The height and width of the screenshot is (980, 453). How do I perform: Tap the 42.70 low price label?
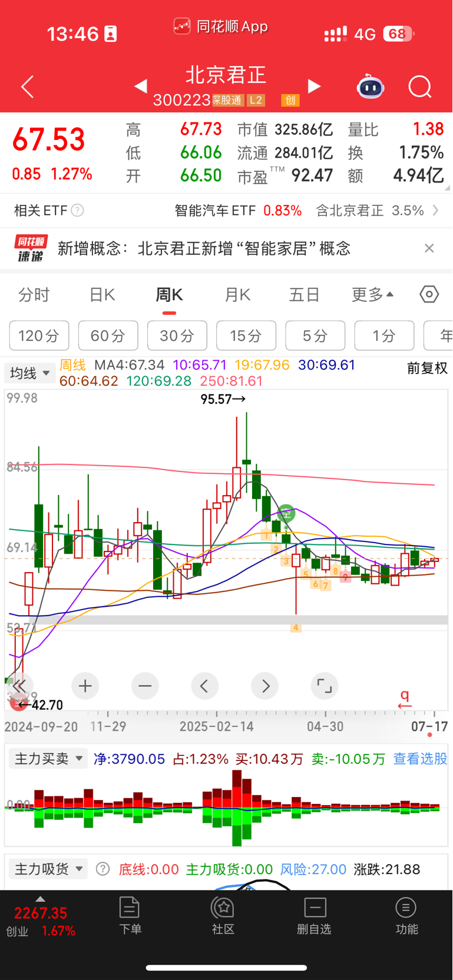pos(41,705)
